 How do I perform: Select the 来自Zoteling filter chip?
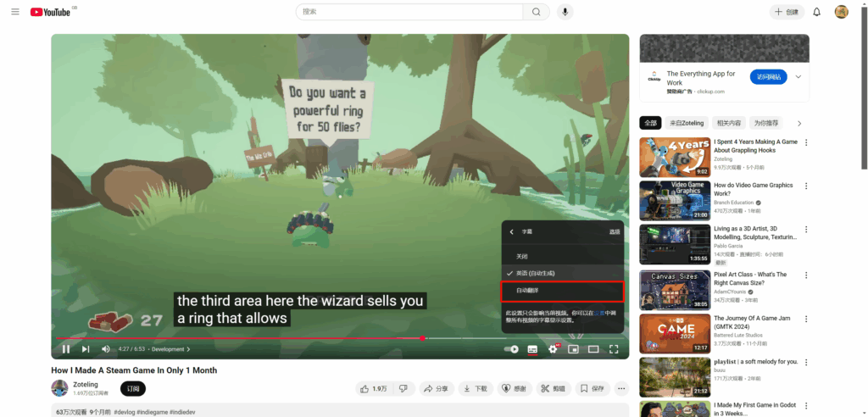click(x=687, y=123)
